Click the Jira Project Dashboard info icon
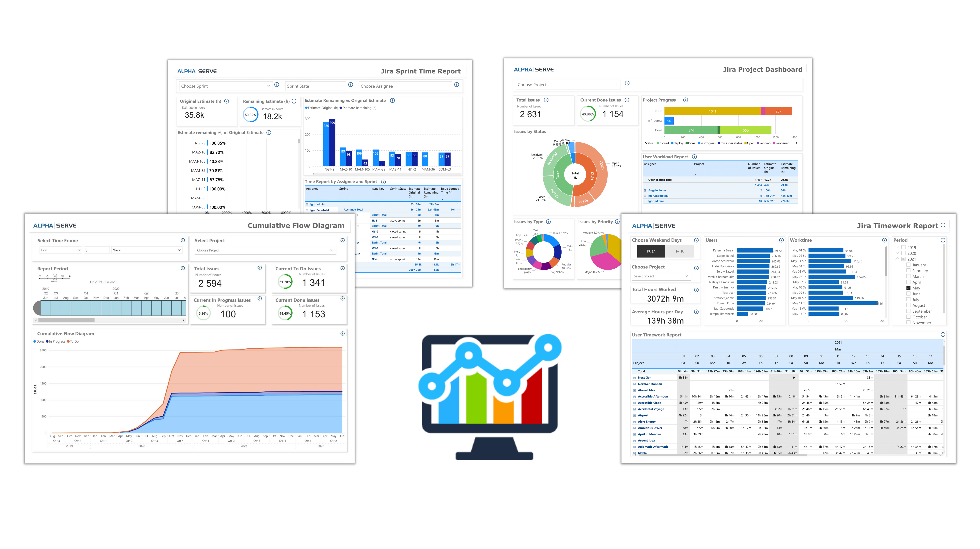This screenshot has height=549, width=980. pyautogui.click(x=627, y=84)
